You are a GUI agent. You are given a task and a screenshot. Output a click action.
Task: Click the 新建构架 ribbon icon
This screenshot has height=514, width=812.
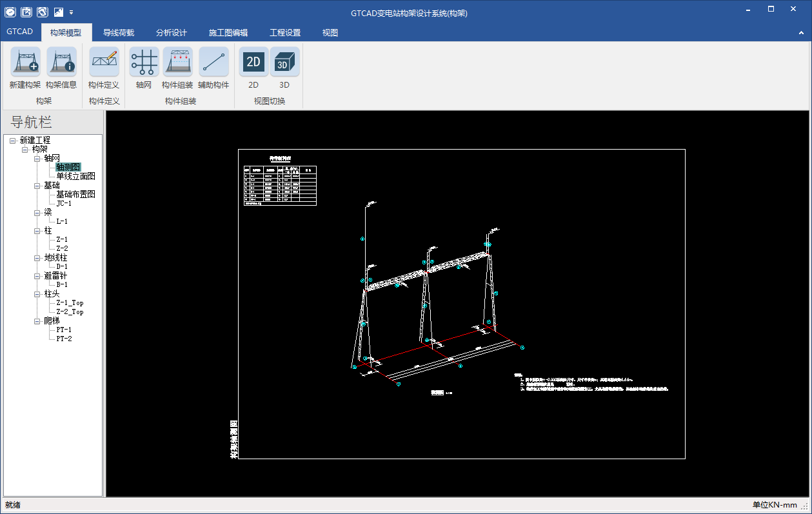click(x=25, y=63)
